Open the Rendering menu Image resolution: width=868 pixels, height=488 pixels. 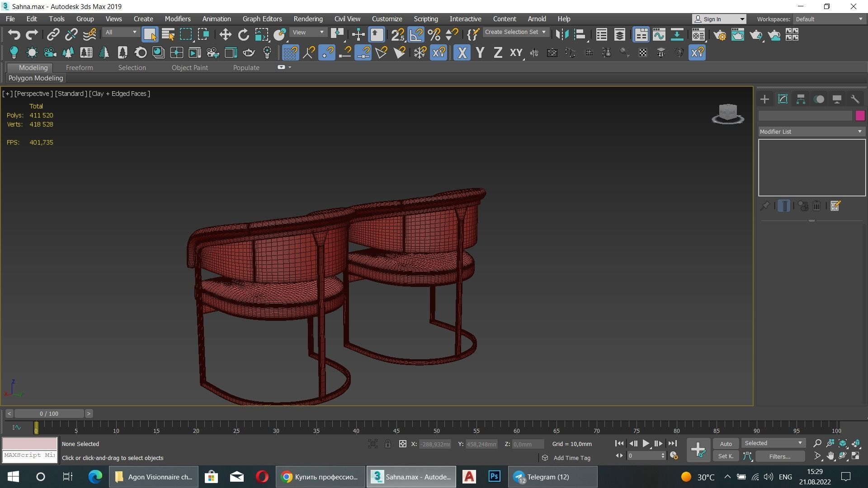click(308, 19)
